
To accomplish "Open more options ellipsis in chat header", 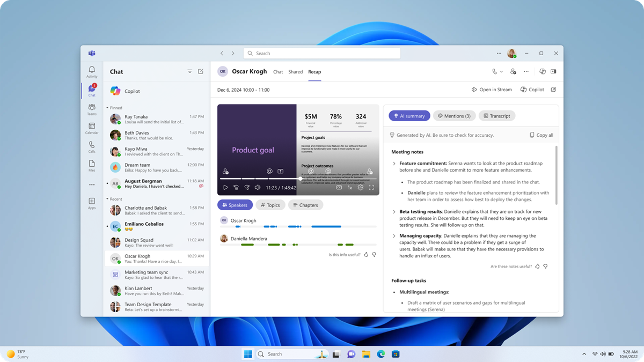I will [526, 71].
